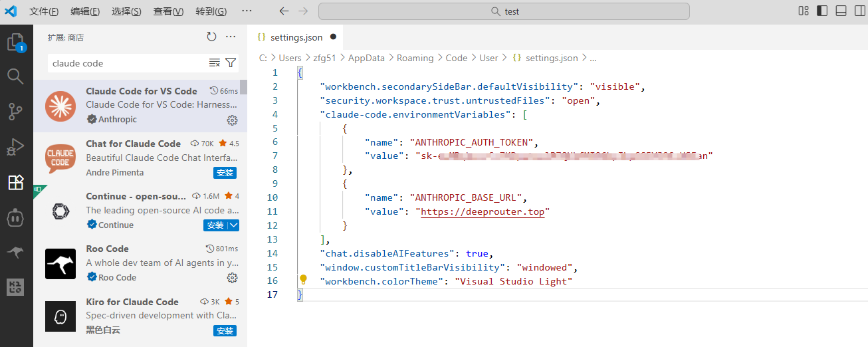
Task: Show more menus via title bar ellipsis
Action: pos(247,11)
